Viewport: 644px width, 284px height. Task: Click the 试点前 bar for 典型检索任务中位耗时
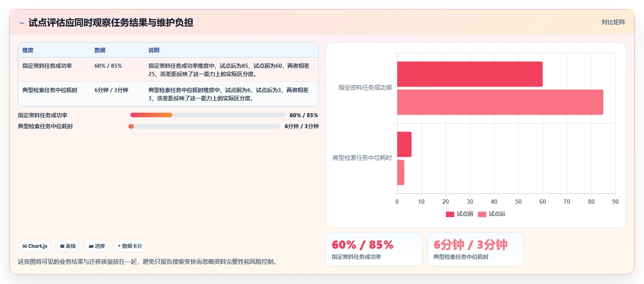(404, 144)
